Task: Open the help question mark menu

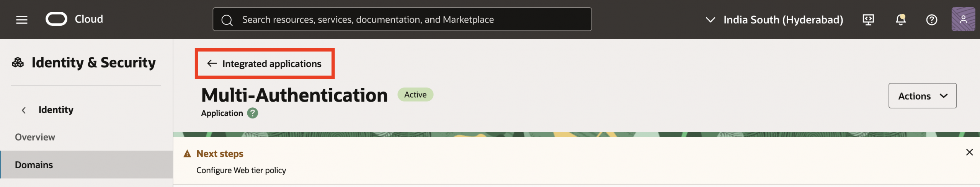Action: click(931, 20)
